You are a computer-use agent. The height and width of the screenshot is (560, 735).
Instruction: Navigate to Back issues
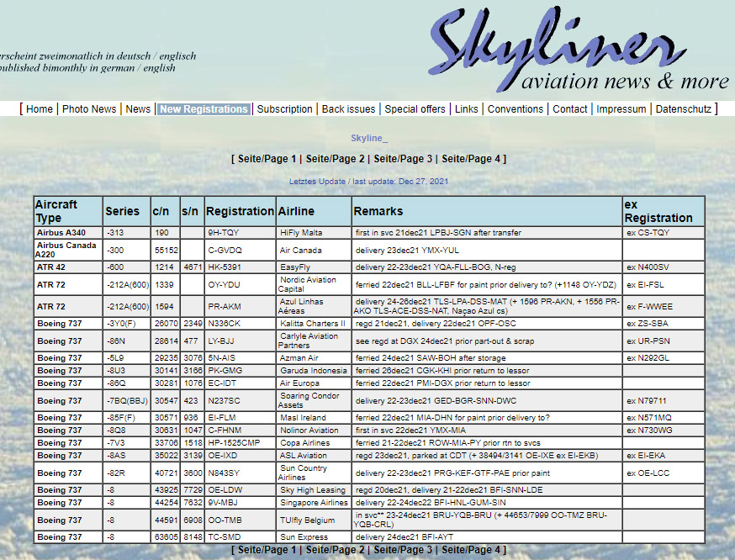click(348, 109)
